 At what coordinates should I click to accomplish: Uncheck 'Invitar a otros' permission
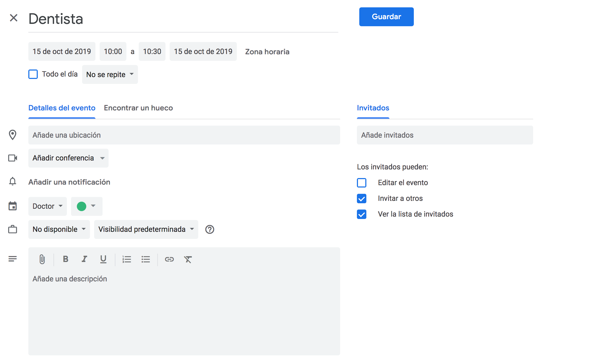(x=362, y=199)
